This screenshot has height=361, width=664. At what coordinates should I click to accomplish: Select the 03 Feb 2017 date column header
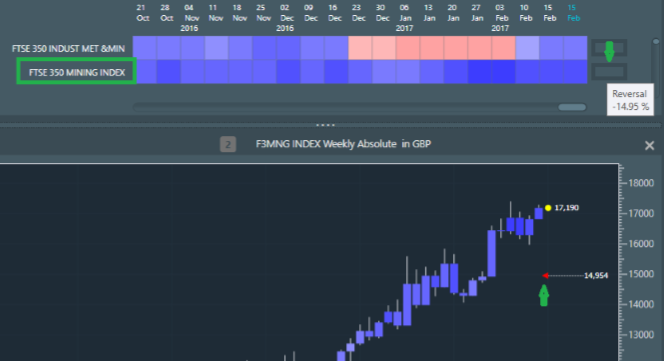pyautogui.click(x=501, y=18)
